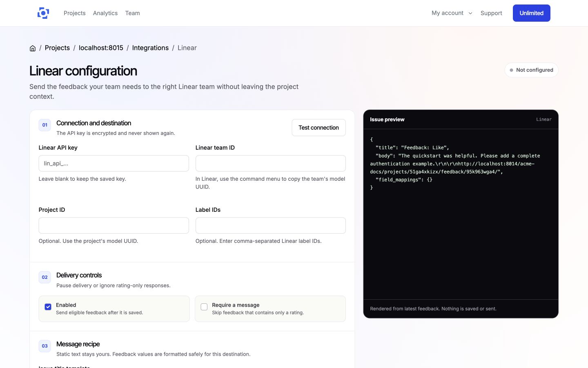This screenshot has height=368, width=588.
Task: Click the Linear configuration heading
Action: pyautogui.click(x=83, y=71)
